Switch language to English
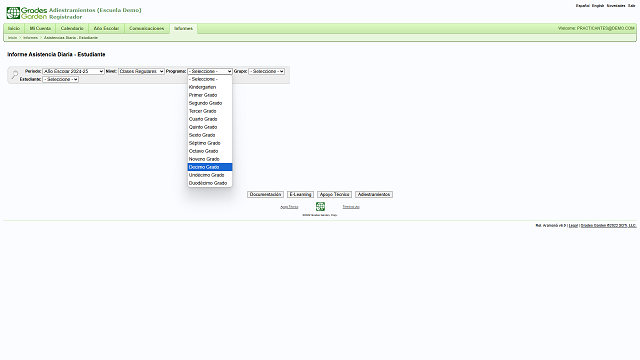 coord(598,6)
